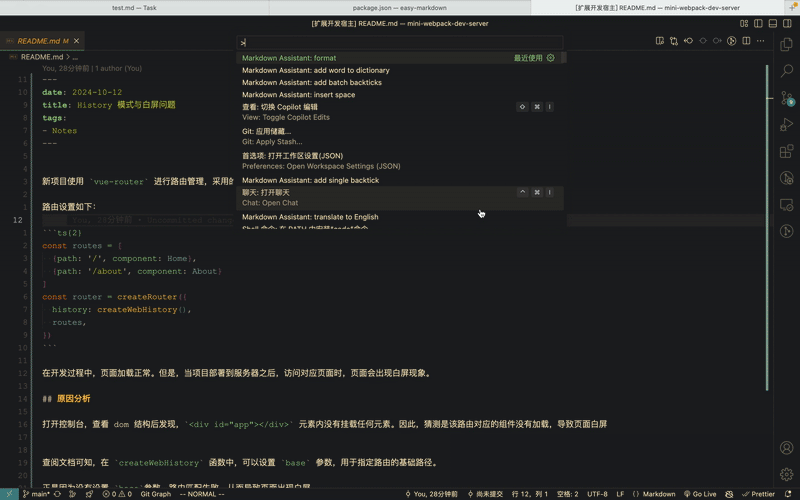Click the 'title: History' front matter line
Viewport: 800px width, 500px height.
coord(109,105)
